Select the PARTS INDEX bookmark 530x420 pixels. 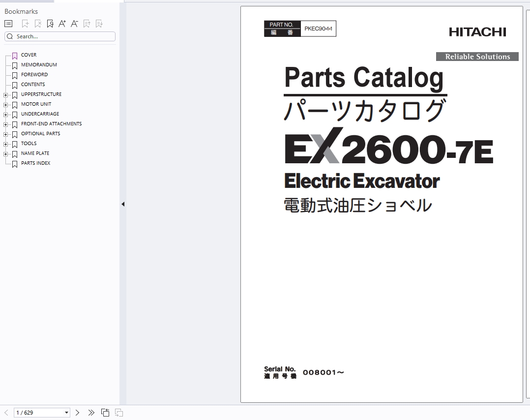click(x=35, y=163)
